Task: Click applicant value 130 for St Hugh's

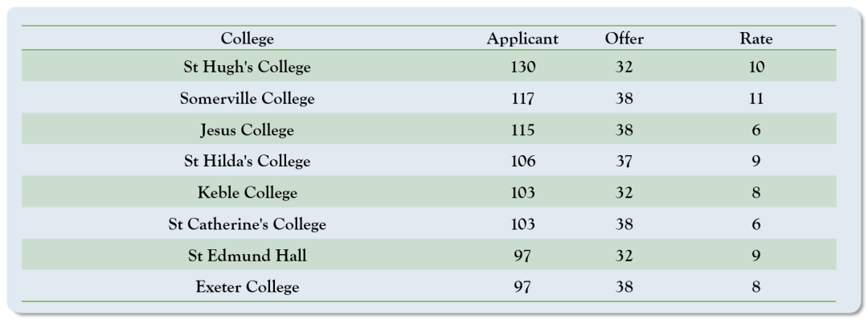Action: [523, 67]
